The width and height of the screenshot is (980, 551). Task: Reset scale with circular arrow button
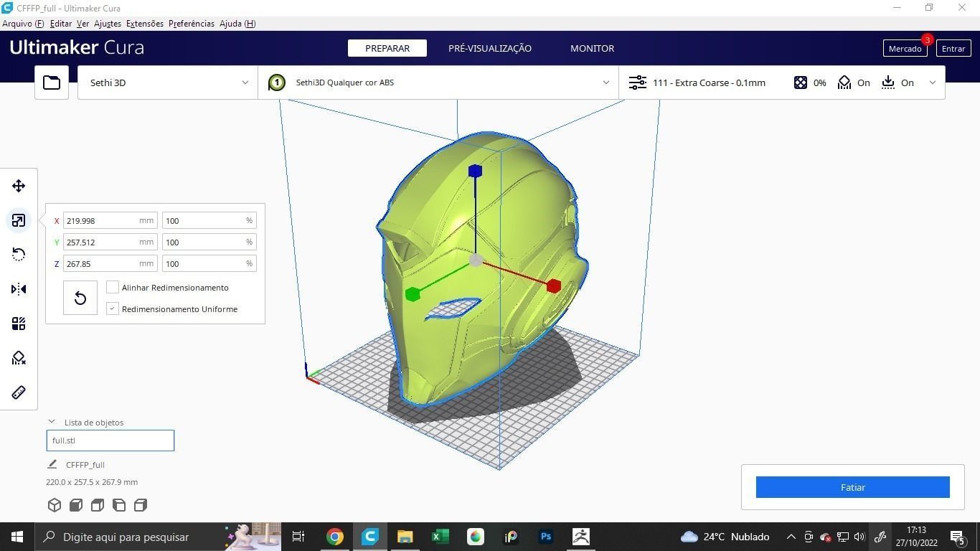(x=80, y=298)
